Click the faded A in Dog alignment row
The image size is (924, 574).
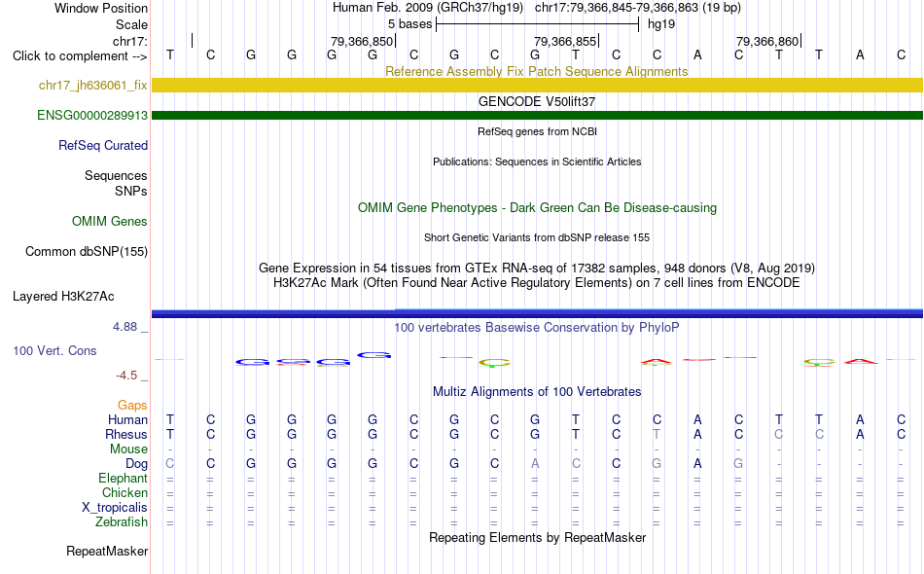(535, 464)
